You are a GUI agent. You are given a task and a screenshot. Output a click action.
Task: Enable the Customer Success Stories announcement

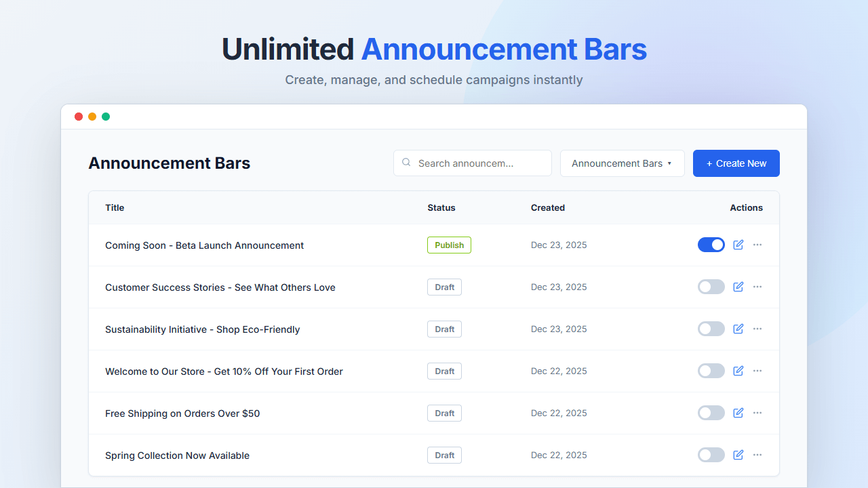click(x=711, y=287)
